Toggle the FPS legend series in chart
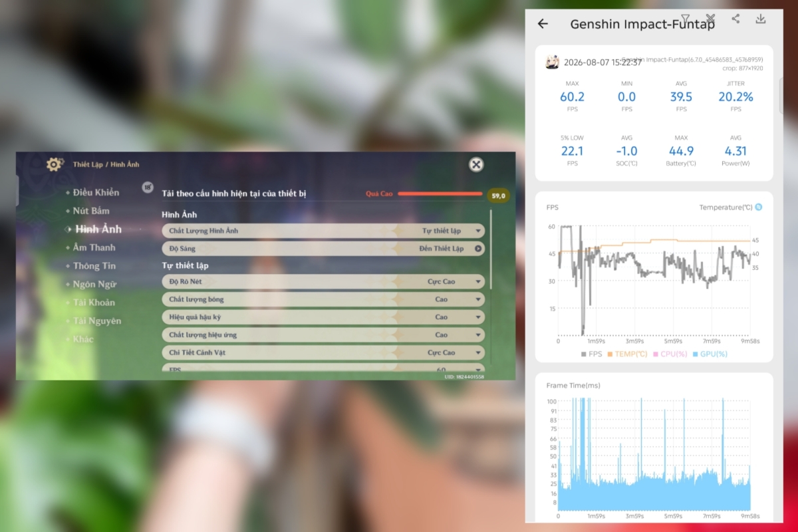Image resolution: width=798 pixels, height=532 pixels. pyautogui.click(x=592, y=354)
